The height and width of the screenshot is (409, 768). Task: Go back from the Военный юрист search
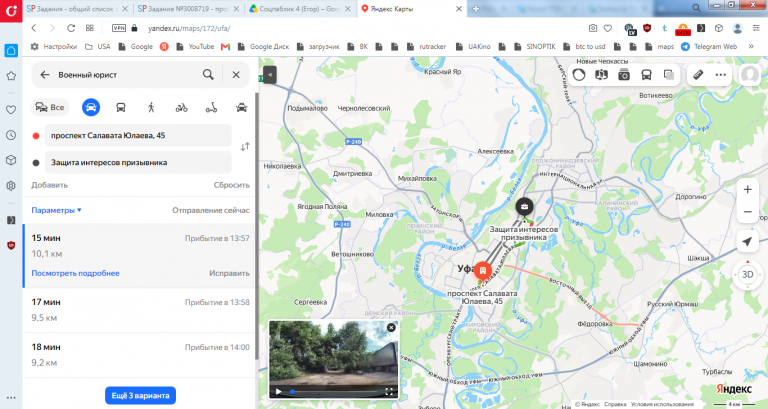[45, 74]
